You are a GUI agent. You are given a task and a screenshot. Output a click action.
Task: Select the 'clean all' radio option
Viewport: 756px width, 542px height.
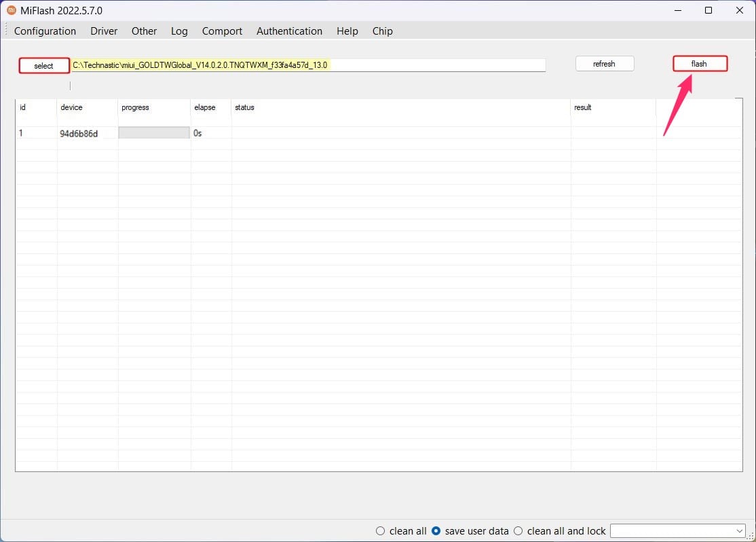(x=381, y=531)
